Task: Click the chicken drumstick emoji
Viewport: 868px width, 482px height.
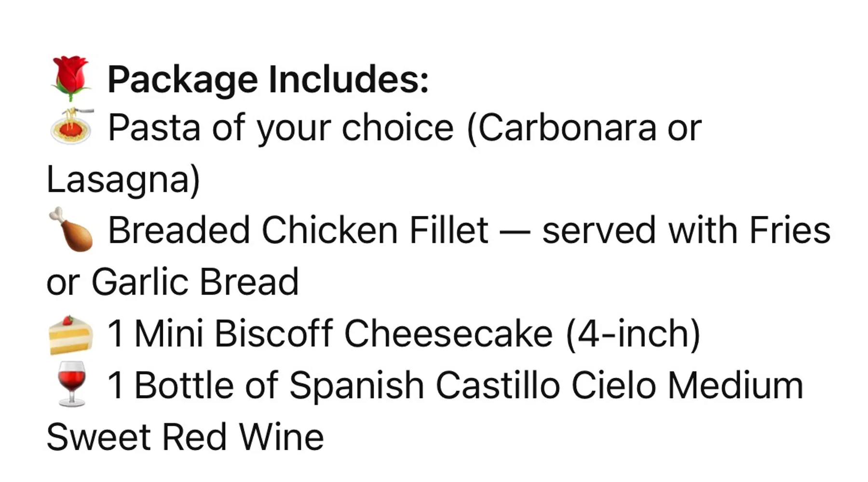Action: point(71,229)
